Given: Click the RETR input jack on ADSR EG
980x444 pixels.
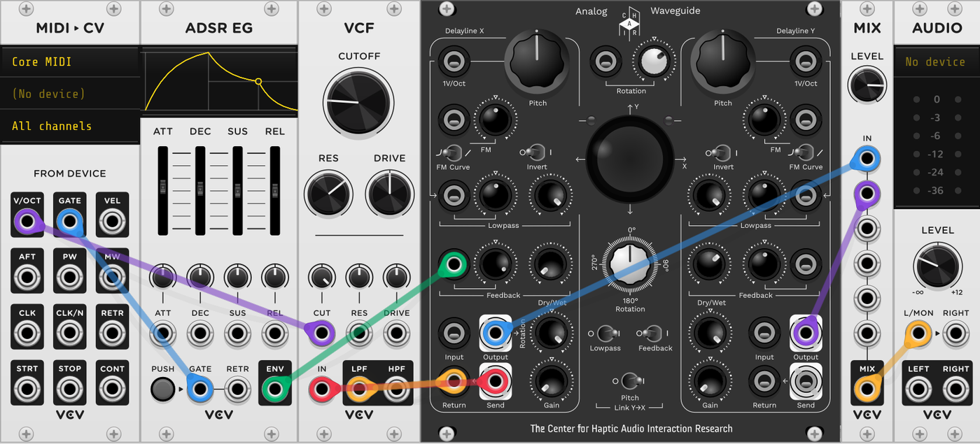Looking at the screenshot, I should (237, 389).
